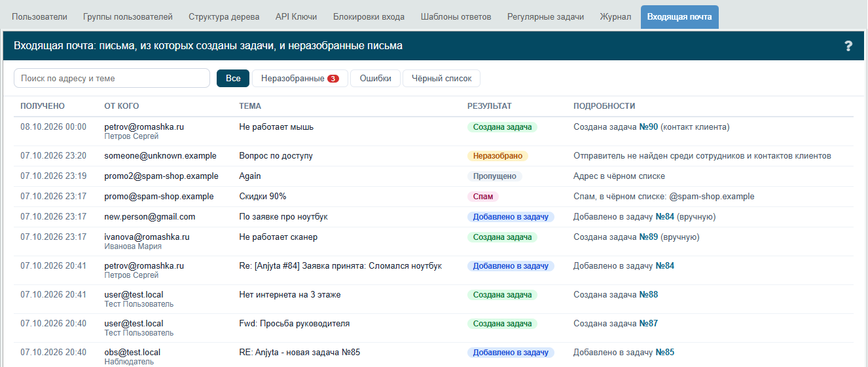
Task: Click the ПОДРОБНОСТИ column header
Action: click(x=604, y=106)
